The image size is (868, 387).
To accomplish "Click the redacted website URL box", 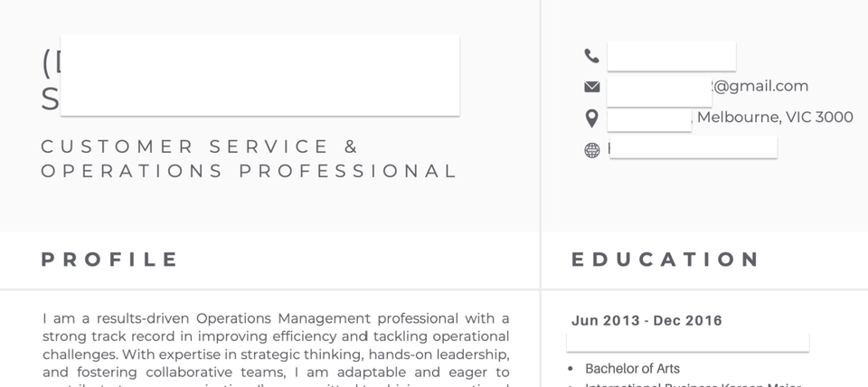I will click(x=693, y=147).
